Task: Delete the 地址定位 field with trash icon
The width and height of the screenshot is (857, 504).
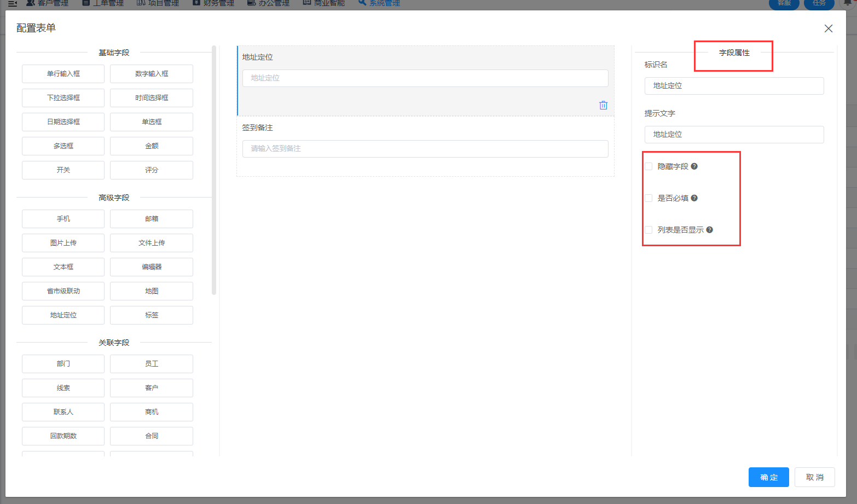Action: coord(603,105)
